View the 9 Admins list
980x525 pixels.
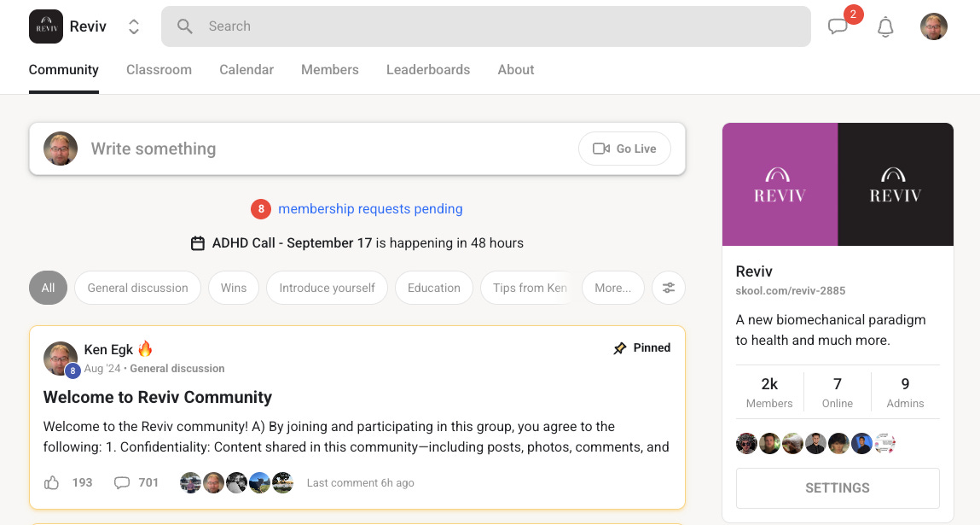[x=905, y=393]
